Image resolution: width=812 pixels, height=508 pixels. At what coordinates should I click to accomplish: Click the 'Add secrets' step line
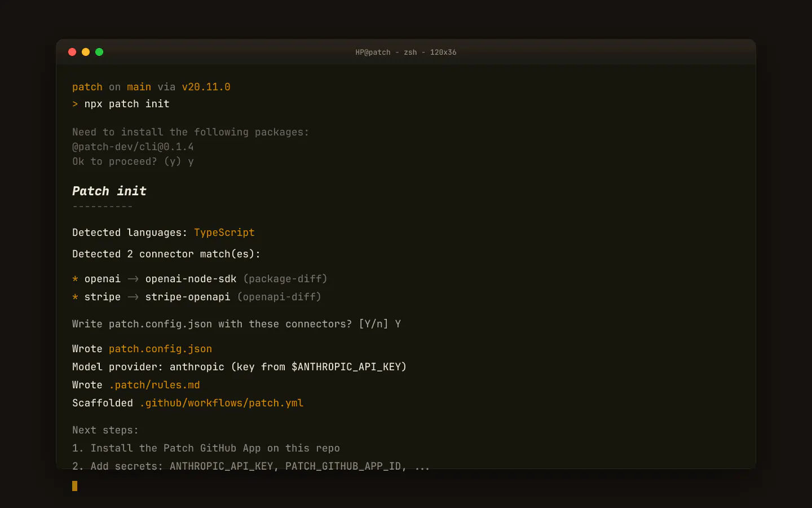(x=251, y=466)
